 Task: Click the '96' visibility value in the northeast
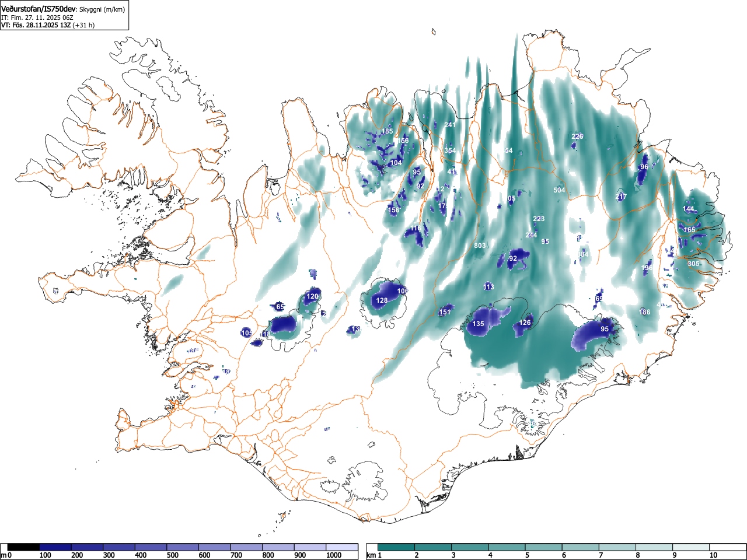click(x=644, y=167)
